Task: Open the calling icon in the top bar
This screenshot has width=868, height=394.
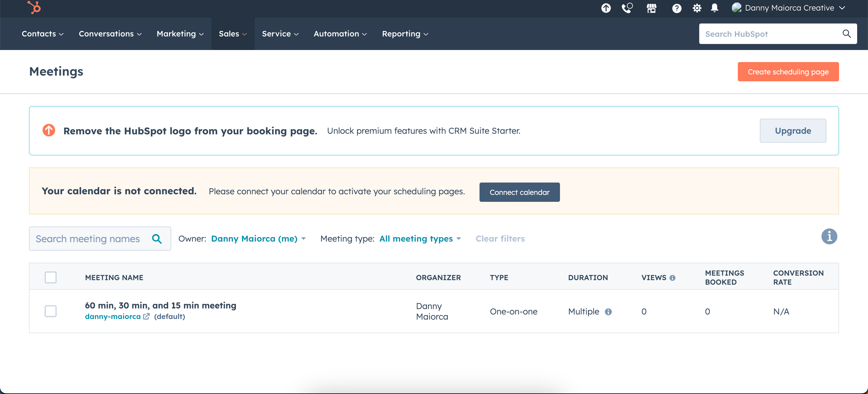Action: coord(627,8)
